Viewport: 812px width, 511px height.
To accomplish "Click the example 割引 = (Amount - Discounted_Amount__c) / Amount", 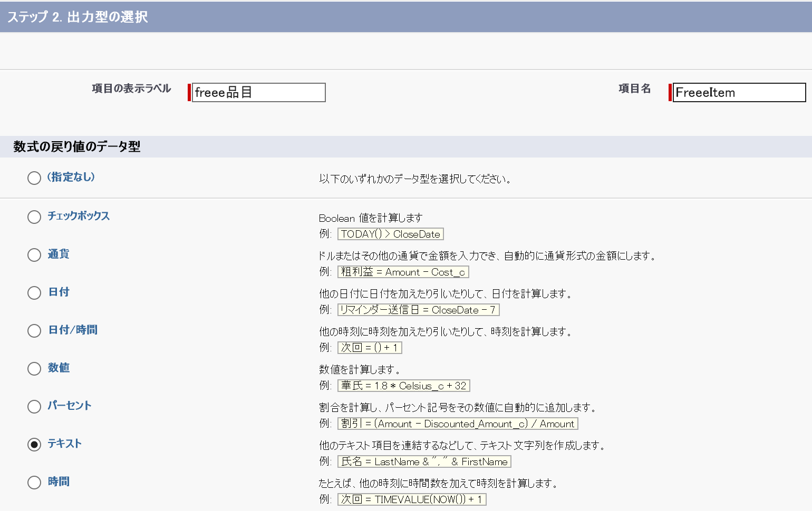I will click(x=458, y=424).
